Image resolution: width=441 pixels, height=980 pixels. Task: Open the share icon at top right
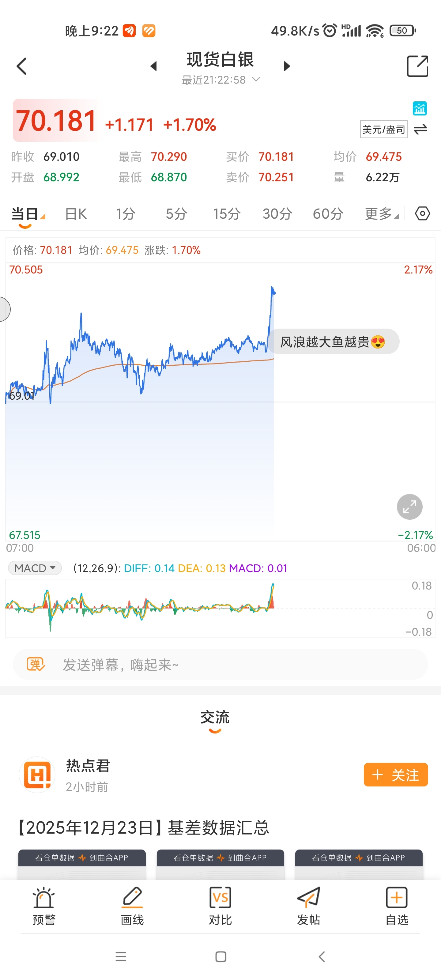pos(417,66)
